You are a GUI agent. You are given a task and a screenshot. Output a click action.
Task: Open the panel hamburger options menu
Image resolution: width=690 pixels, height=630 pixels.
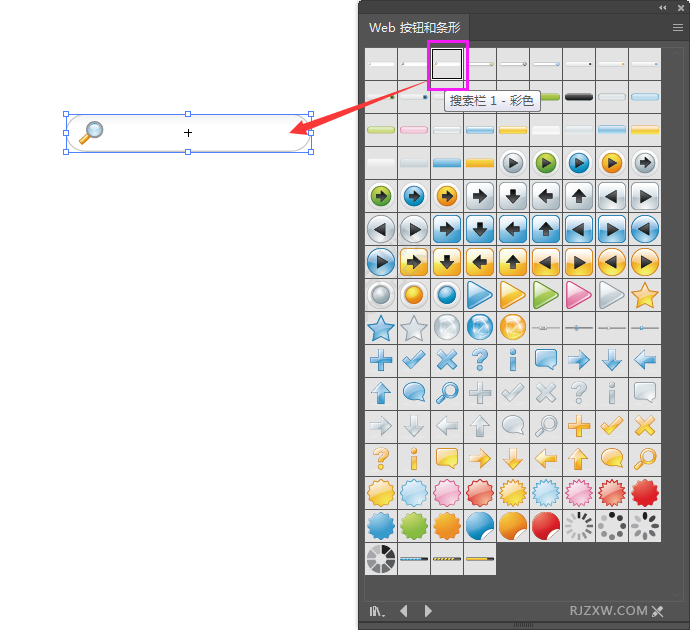point(677,28)
